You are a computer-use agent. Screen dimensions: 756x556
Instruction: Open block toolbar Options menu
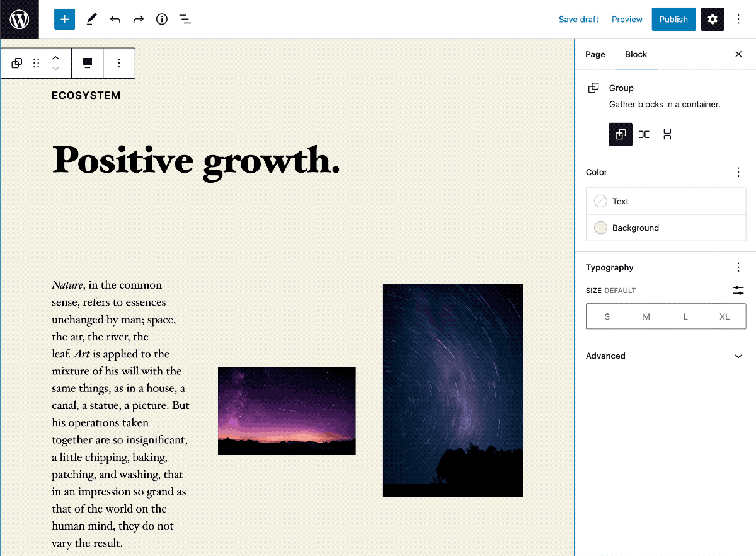coord(119,63)
